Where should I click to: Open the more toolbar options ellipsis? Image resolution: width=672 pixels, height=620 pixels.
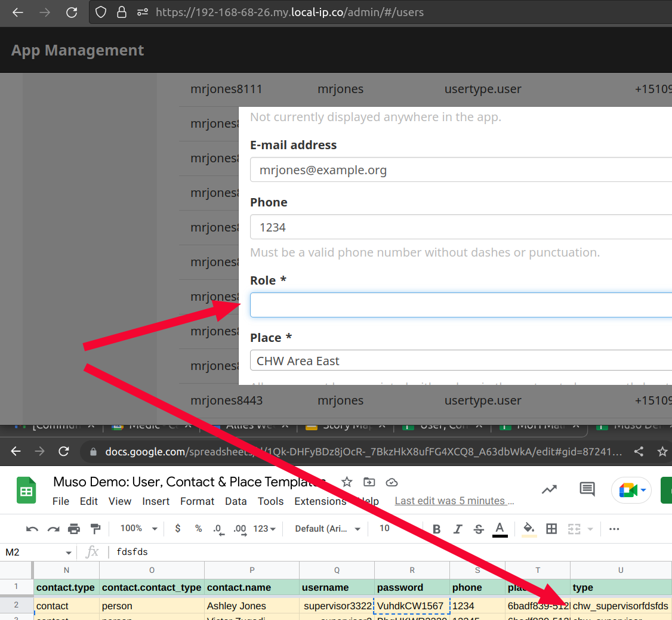click(614, 529)
